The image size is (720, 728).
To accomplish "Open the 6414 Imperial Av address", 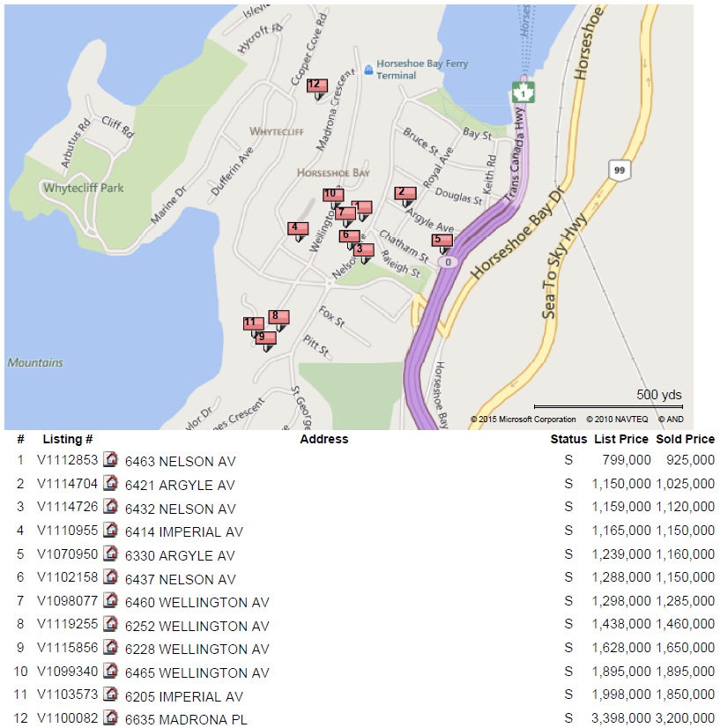I will click(183, 531).
